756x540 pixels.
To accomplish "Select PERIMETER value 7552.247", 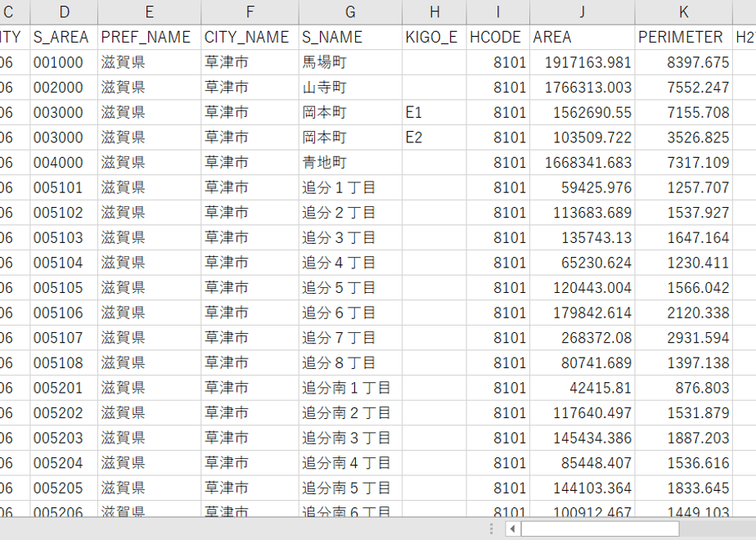I will click(x=684, y=88).
